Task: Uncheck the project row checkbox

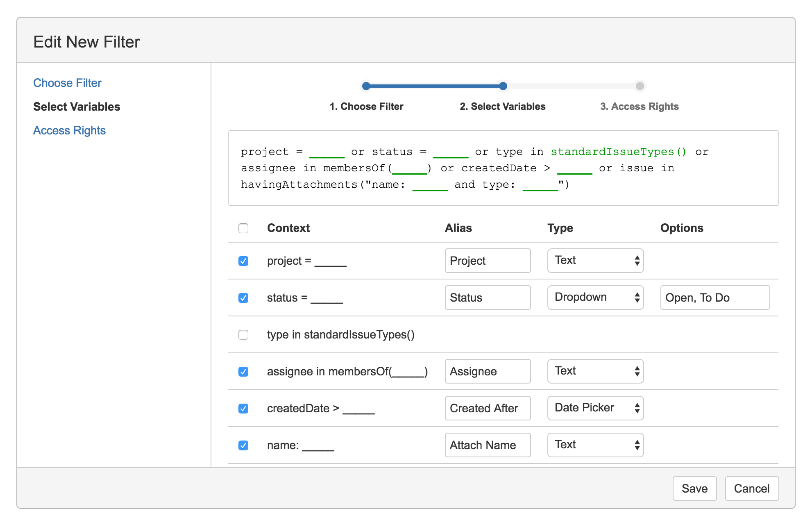Action: (x=243, y=261)
